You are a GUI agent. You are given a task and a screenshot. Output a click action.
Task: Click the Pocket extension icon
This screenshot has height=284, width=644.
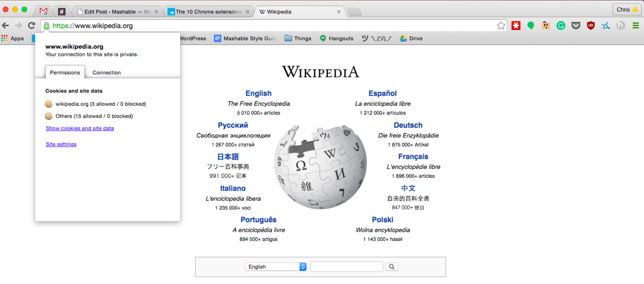coord(575,25)
